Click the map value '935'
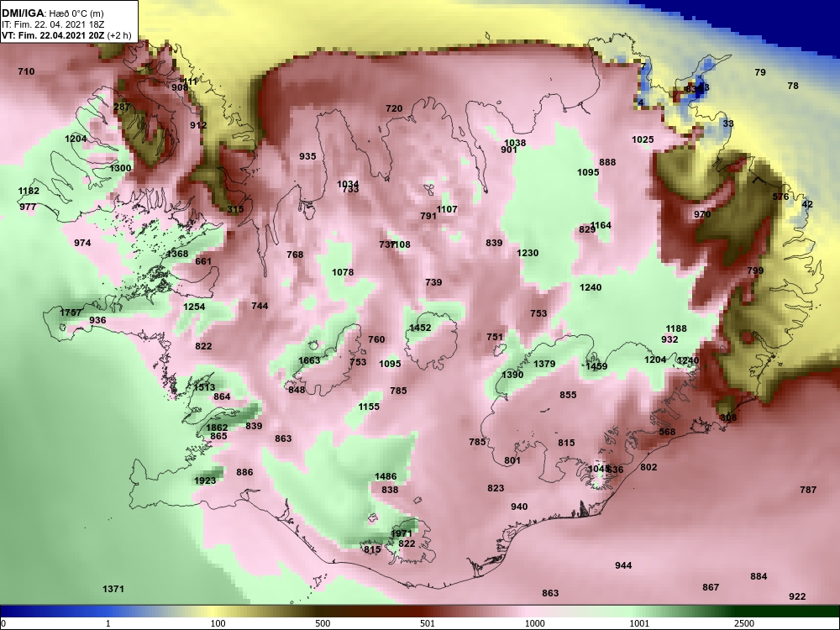Image resolution: width=840 pixels, height=630 pixels. point(307,156)
